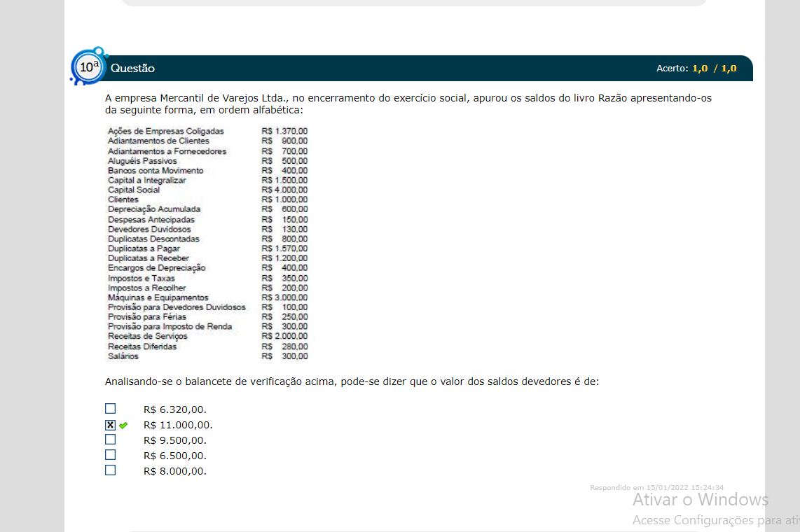Select Máquinas e Equipamentos entry
The image size is (800, 532).
click(x=207, y=297)
